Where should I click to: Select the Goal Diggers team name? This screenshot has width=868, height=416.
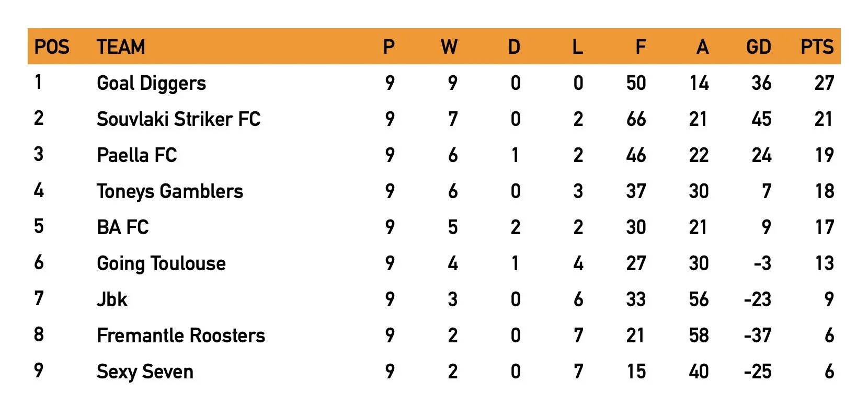151,84
